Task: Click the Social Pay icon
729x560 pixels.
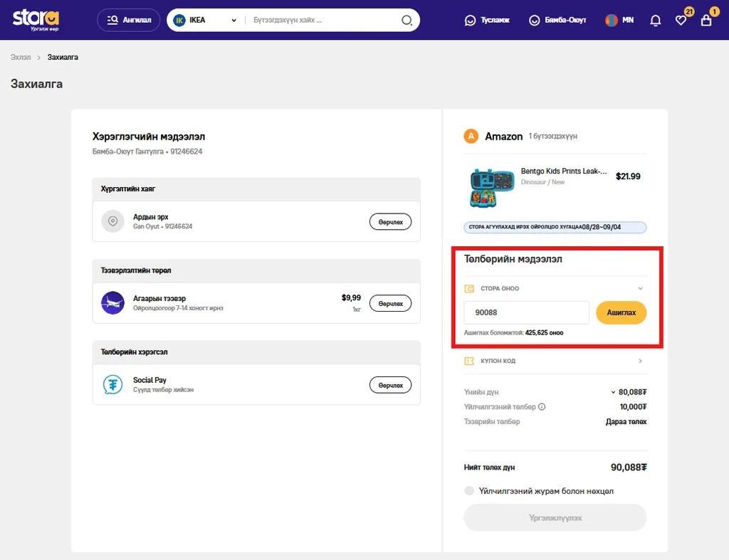Action: point(113,385)
